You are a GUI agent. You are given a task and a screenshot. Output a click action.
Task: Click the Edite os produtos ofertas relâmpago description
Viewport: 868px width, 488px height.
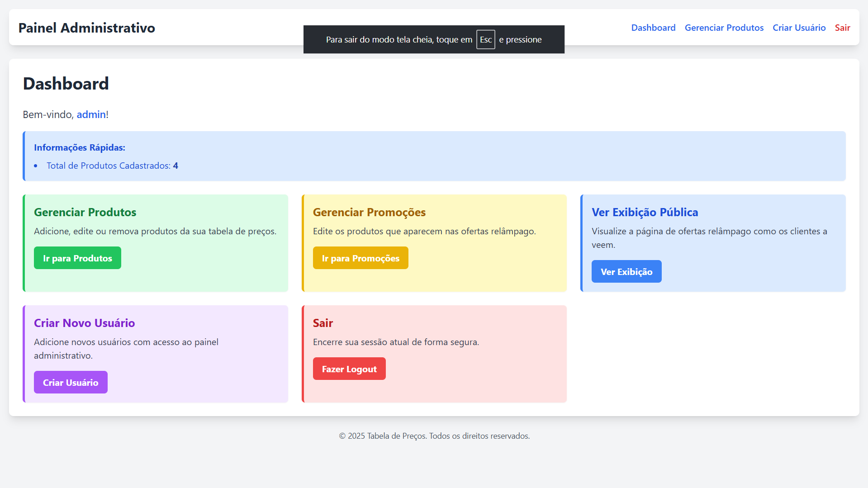pos(424,231)
